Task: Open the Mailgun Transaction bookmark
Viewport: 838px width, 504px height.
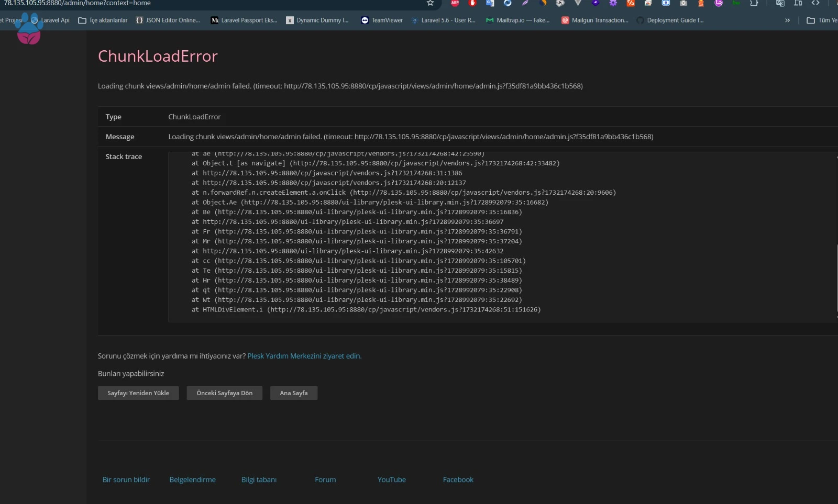Action: click(x=595, y=20)
